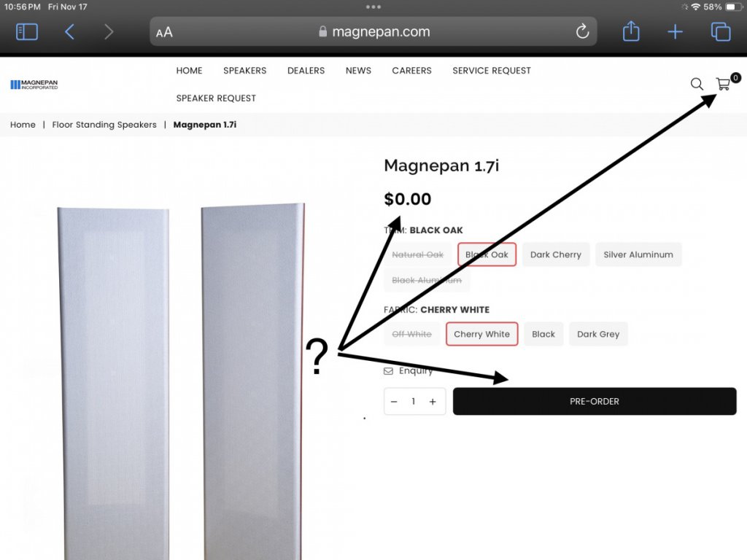The image size is (747, 560).
Task: Select Dark Grey fabric option
Action: (x=598, y=334)
